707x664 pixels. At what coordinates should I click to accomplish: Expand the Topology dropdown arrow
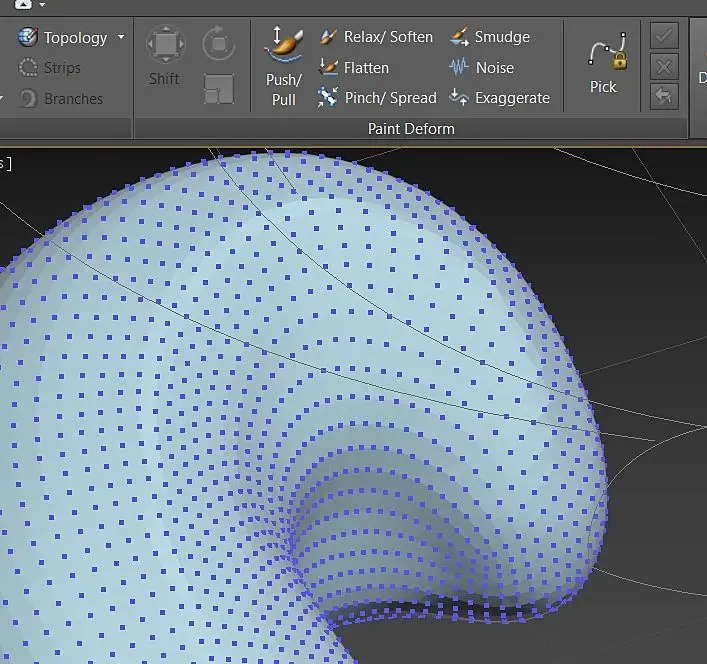pos(121,38)
